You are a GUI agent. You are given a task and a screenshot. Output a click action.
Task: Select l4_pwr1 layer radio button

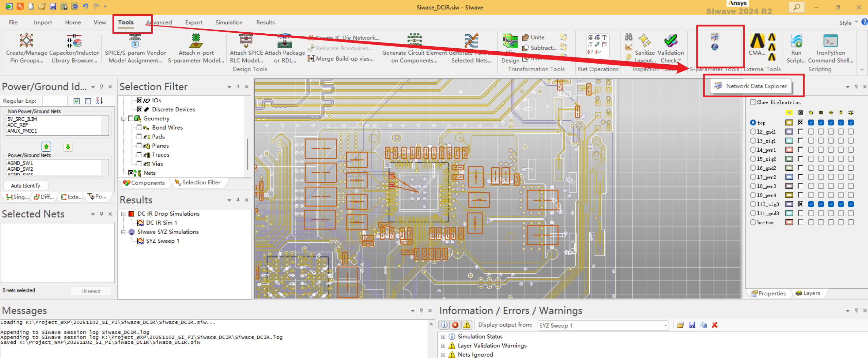click(753, 150)
